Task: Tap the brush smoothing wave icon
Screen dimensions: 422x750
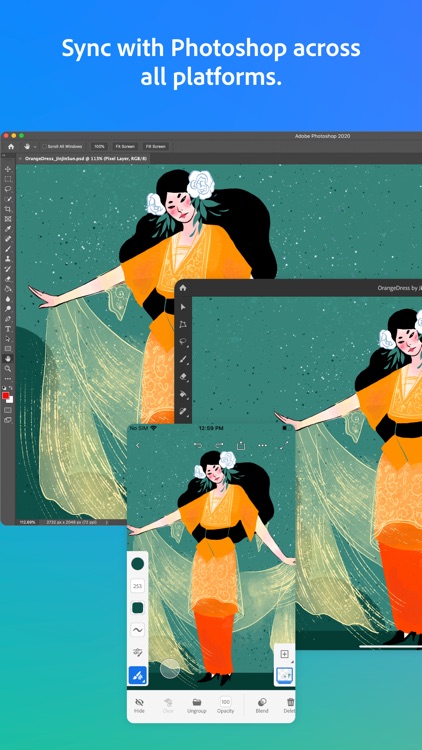Action: [138, 630]
